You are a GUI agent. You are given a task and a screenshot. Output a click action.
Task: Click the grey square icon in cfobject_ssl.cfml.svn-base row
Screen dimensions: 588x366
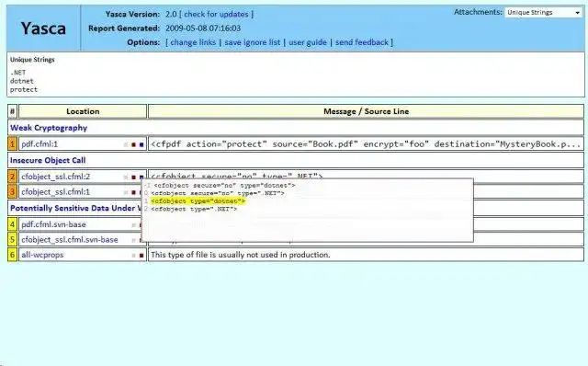(x=133, y=240)
